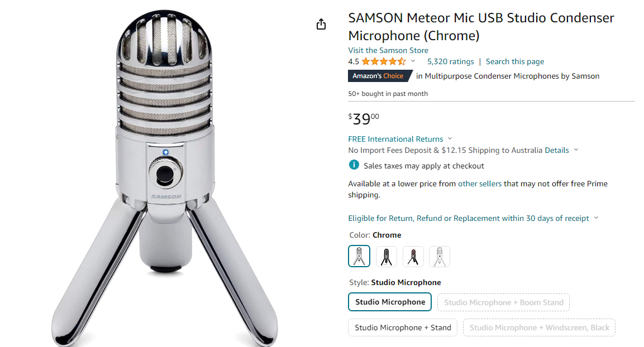Select the black microphone color swatch
Screen dimensions: 644x347
pos(387,257)
